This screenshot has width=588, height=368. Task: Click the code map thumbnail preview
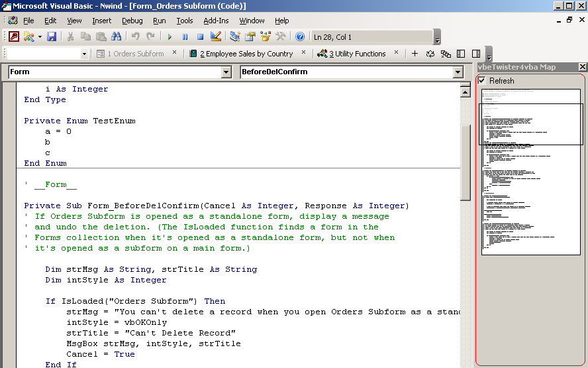tap(531, 172)
